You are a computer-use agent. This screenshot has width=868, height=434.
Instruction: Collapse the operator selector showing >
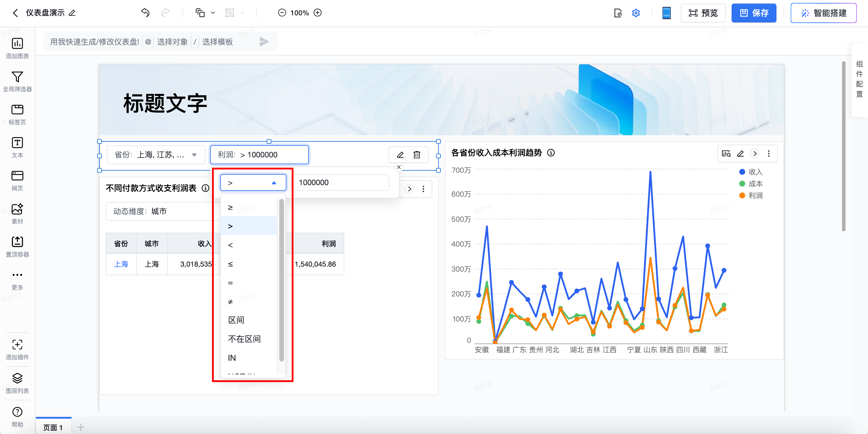coord(253,183)
